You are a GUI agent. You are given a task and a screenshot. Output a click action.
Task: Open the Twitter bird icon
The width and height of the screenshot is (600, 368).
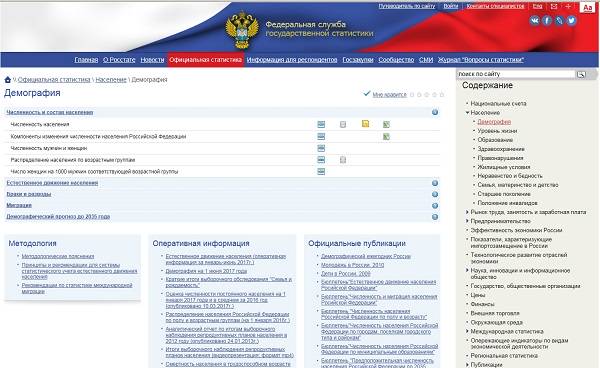point(571,21)
